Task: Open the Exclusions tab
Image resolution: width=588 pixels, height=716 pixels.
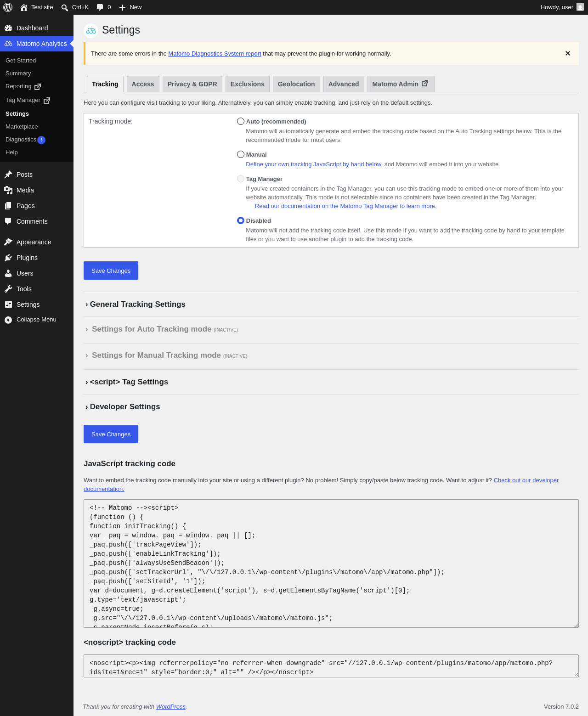Action: [248, 84]
